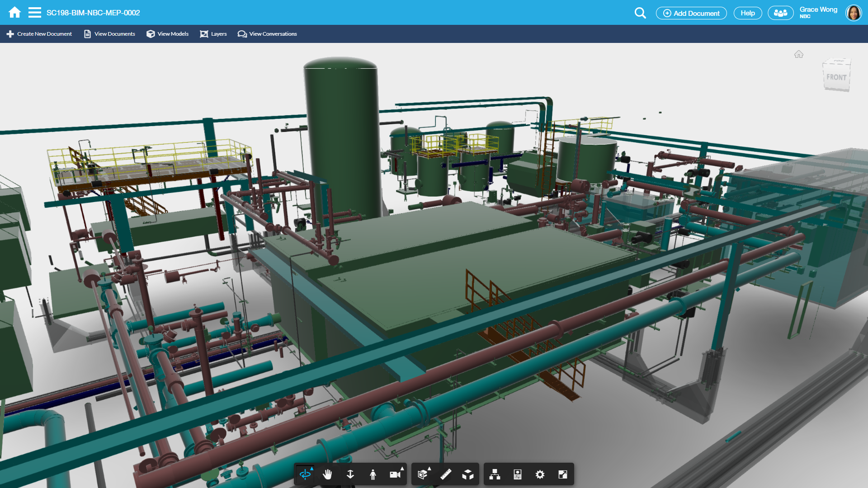
Task: Open View Documents
Action: point(109,34)
